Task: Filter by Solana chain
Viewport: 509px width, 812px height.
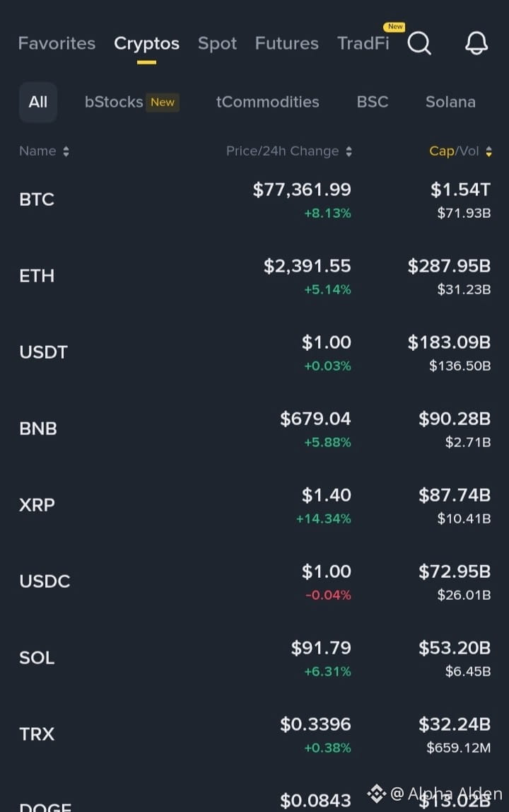Action: pyautogui.click(x=450, y=102)
